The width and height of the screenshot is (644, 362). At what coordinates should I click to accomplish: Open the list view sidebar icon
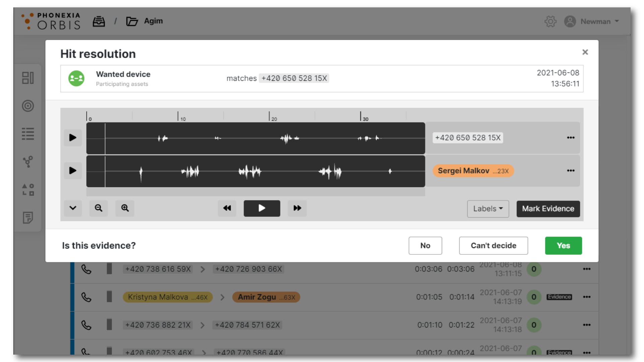(x=28, y=134)
